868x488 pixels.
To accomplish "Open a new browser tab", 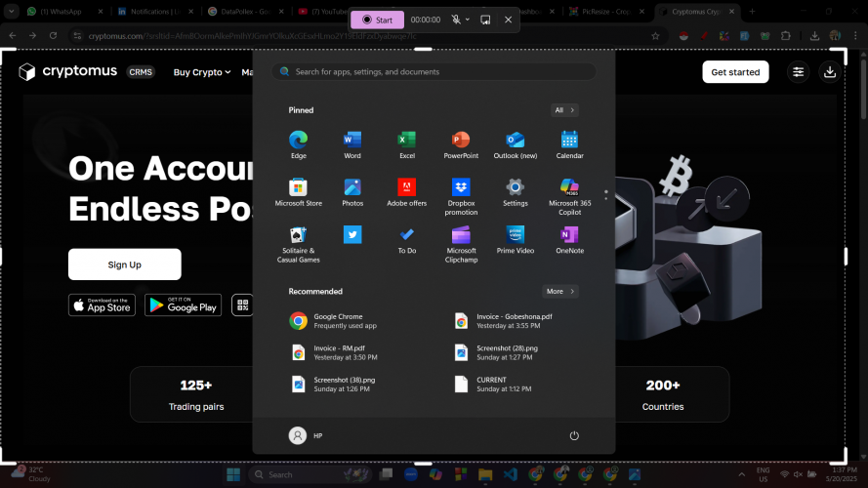I will 753,11.
